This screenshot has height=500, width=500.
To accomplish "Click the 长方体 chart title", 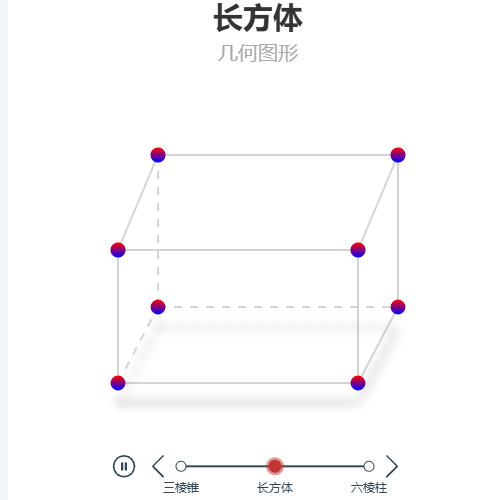I will point(258,19).
